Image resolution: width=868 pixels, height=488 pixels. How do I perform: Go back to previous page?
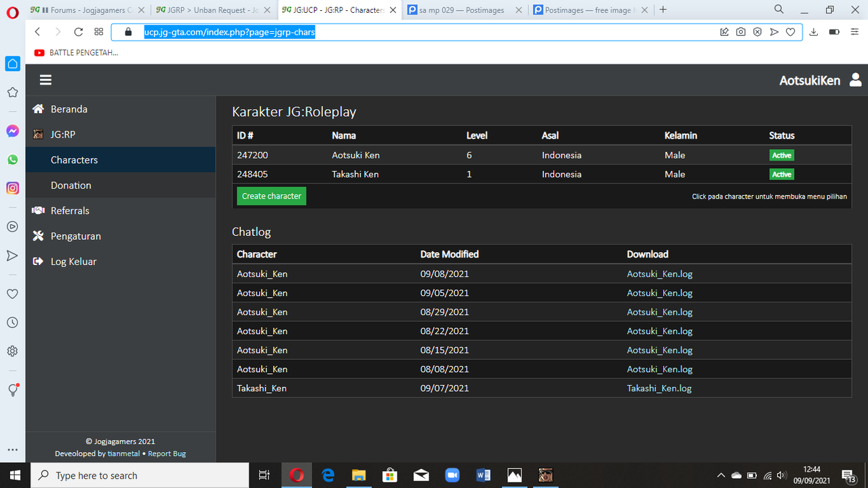pos(37,32)
